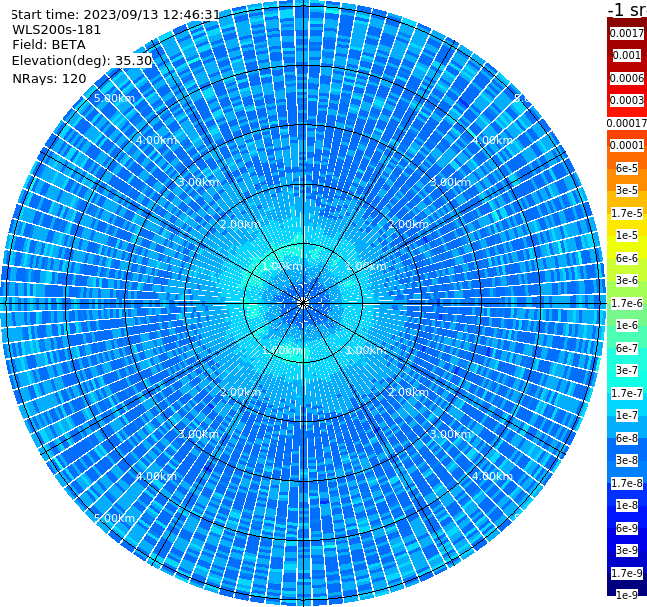
Task: Pick the orange 3e-5 colorbar segment
Action: 627,190
